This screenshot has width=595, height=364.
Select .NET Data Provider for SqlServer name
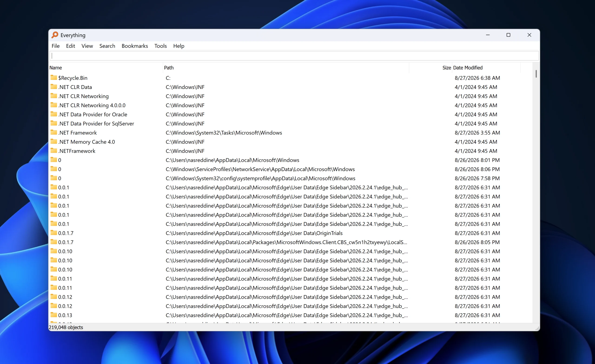(96, 124)
